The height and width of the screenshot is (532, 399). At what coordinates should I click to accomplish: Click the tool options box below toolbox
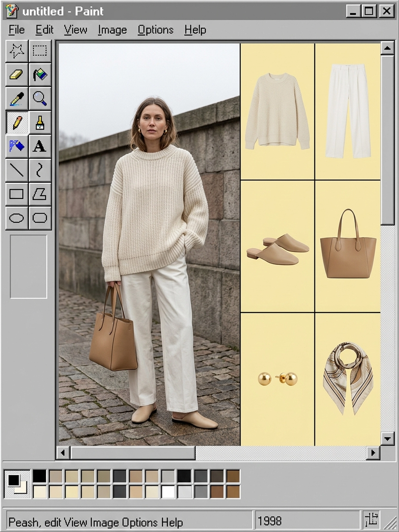pyautogui.click(x=29, y=267)
